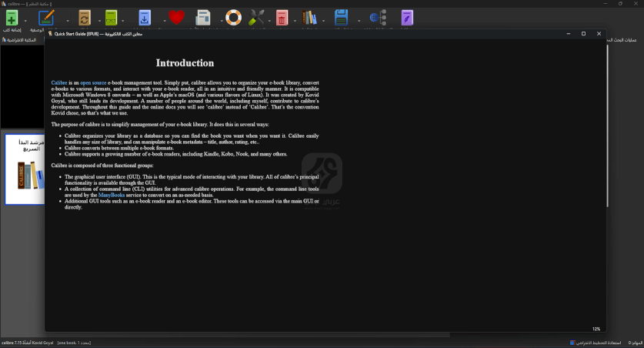Click the blue Get books download icon
The height and width of the screenshot is (348, 644).
(x=145, y=18)
